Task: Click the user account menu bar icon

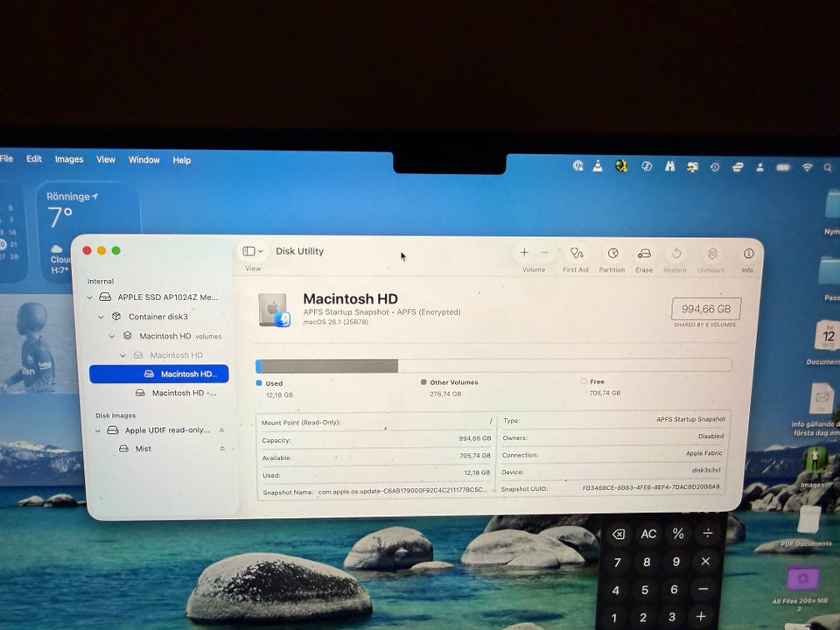Action: point(759,167)
